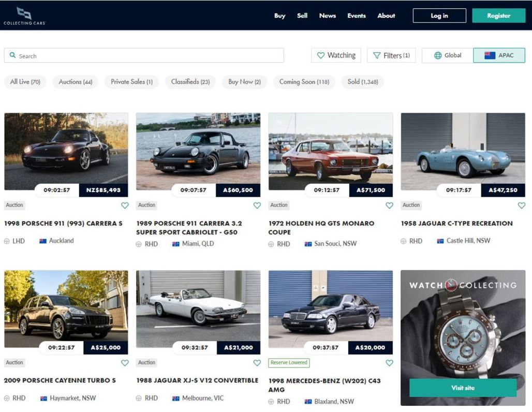This screenshot has height=412, width=532.
Task: Open Filters (1) panel
Action: coord(391,55)
